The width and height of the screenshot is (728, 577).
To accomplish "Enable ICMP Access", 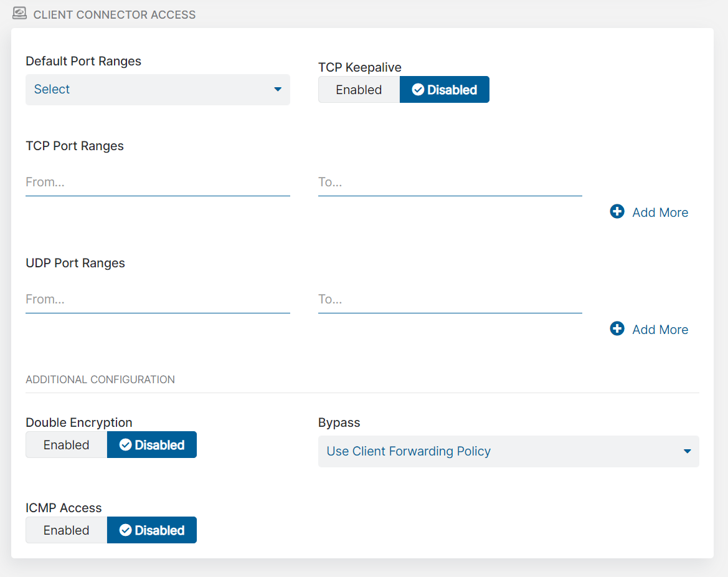I will coord(67,530).
